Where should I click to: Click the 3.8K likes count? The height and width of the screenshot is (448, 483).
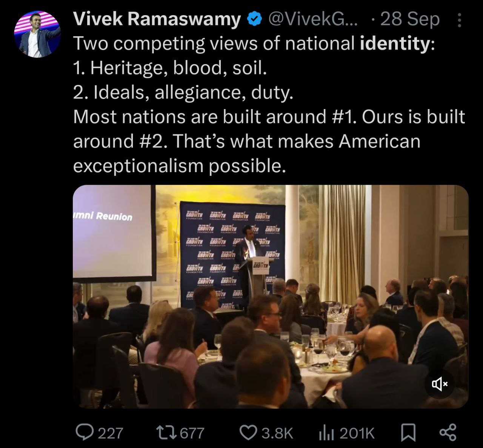pos(277,433)
